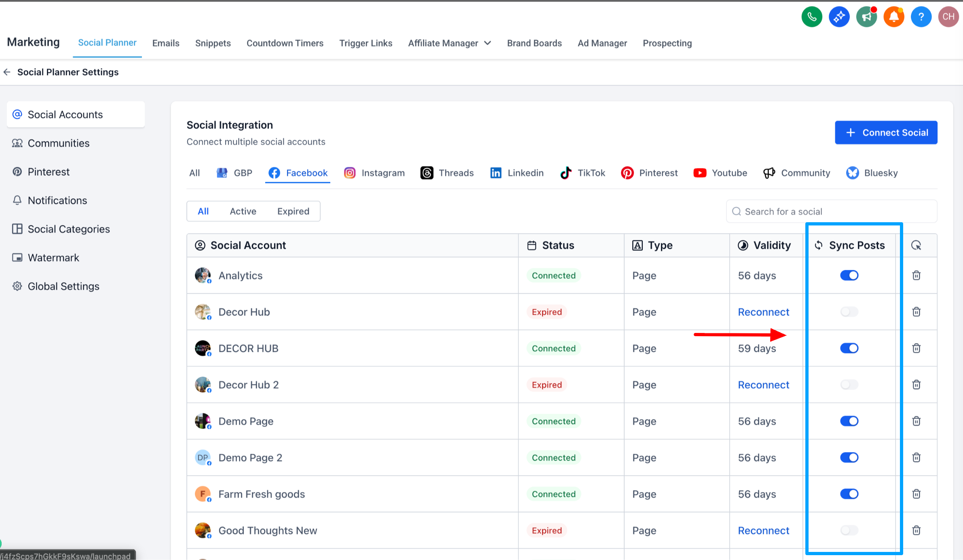Click trash icon for Demo Page 2
The image size is (963, 560).
(916, 457)
